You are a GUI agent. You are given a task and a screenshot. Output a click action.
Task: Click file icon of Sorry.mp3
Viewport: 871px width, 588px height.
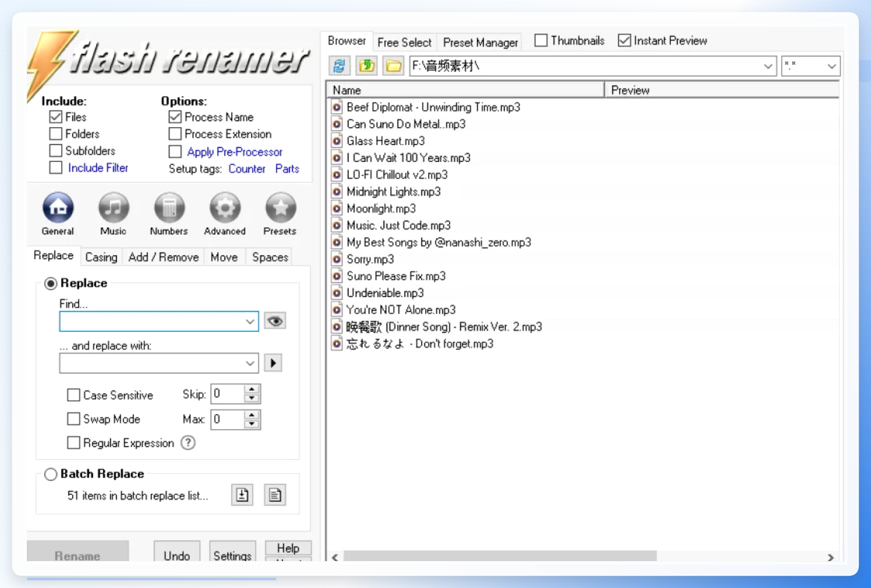click(x=337, y=259)
